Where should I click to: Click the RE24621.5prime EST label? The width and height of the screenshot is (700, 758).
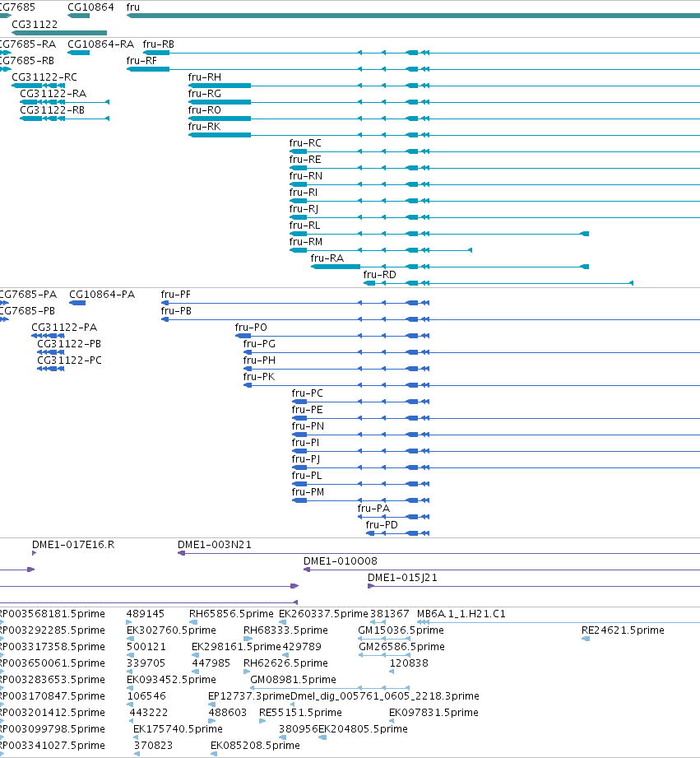click(x=624, y=630)
